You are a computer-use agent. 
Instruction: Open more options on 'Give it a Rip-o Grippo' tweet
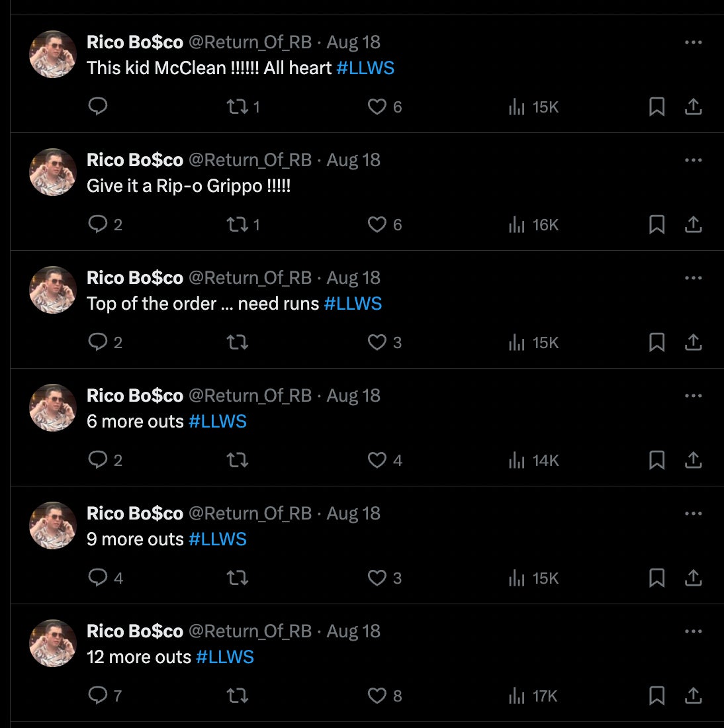tap(693, 160)
